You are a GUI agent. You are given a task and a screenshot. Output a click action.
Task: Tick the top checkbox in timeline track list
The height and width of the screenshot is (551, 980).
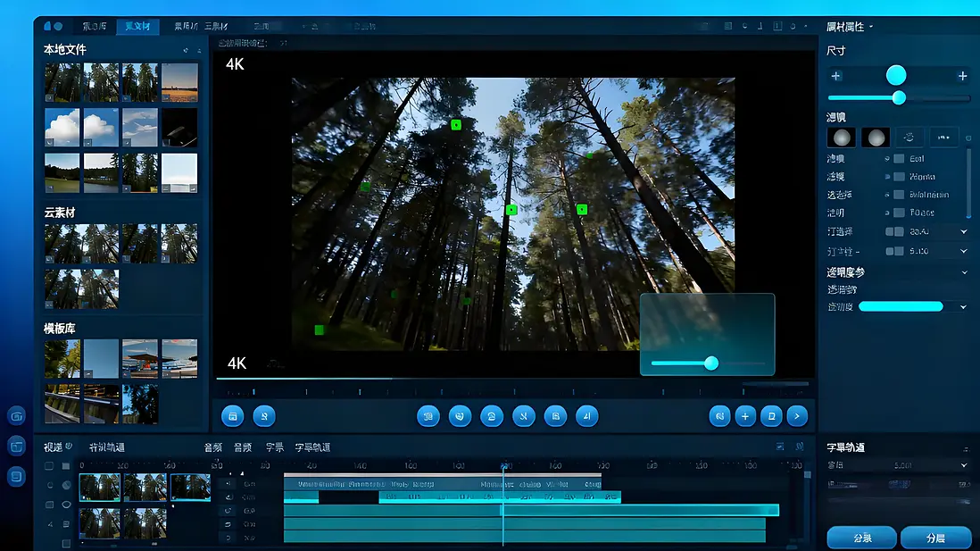pyautogui.click(x=49, y=466)
